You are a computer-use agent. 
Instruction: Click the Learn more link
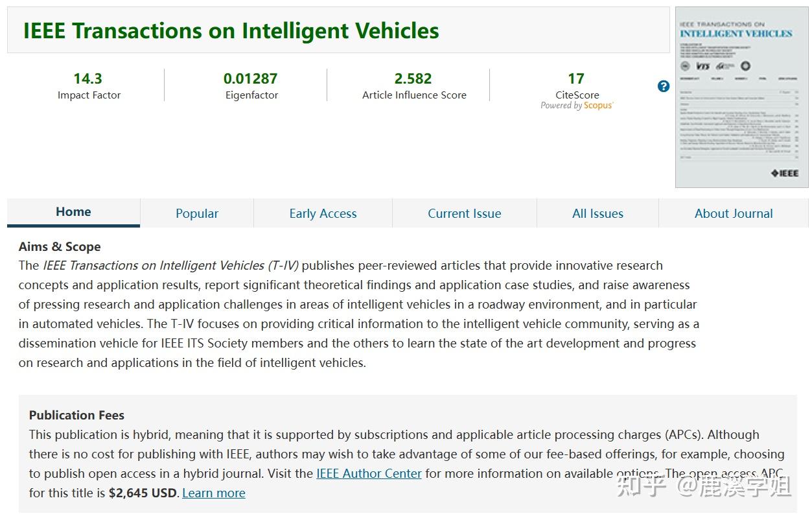click(214, 493)
